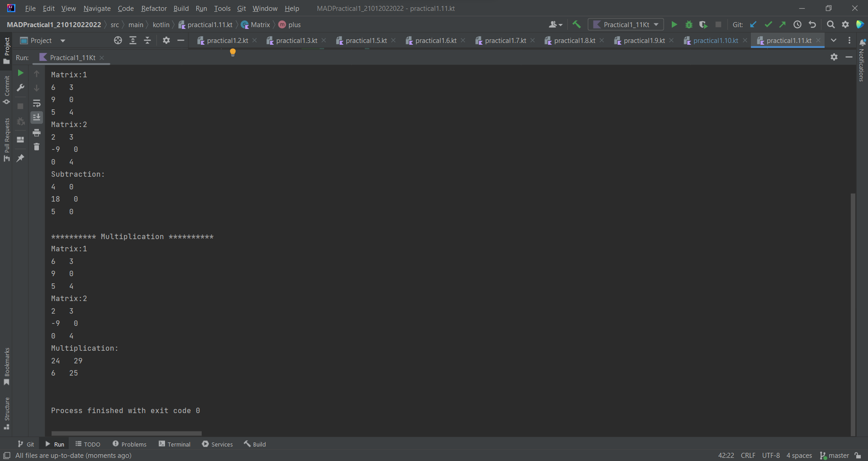This screenshot has width=868, height=461.
Task: Expand Project view dropdown arrow
Action: 63,41
